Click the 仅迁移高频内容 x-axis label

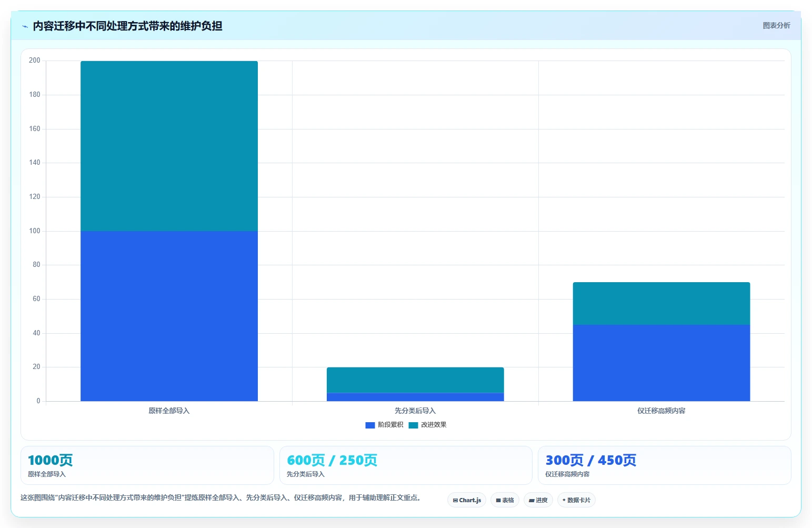[661, 411]
